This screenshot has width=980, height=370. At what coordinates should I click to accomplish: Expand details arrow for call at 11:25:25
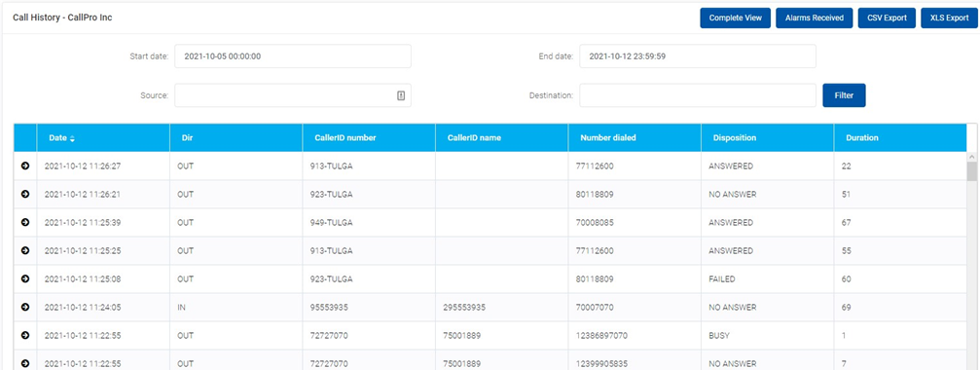coord(25,250)
